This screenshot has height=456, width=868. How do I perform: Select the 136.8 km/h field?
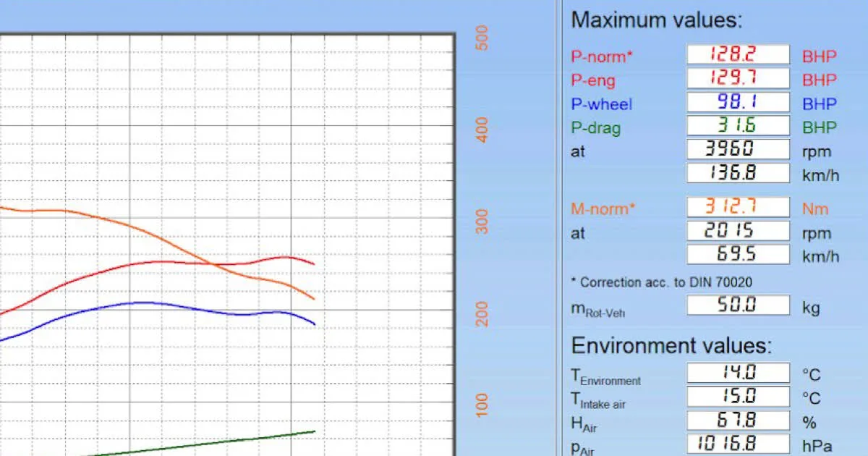738,174
